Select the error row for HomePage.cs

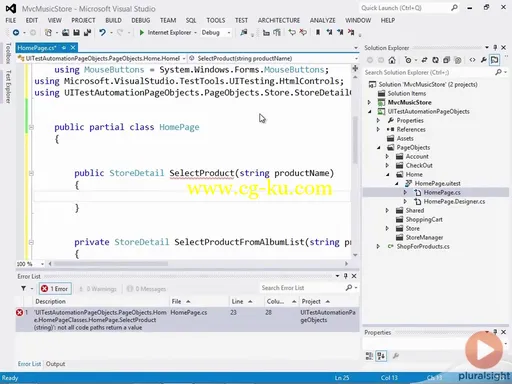click(187, 320)
